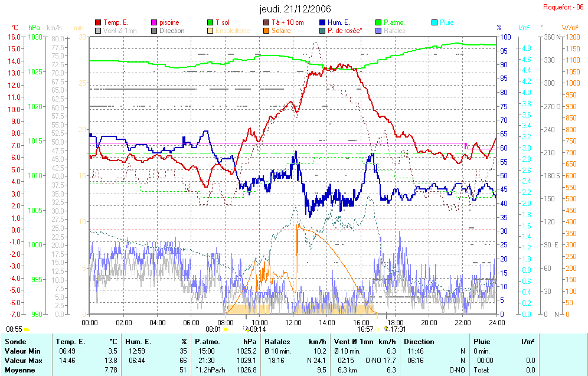Viewport: 588px width, 376px height.
Task: Click the Temp. E. legend label
Action: click(x=116, y=22)
